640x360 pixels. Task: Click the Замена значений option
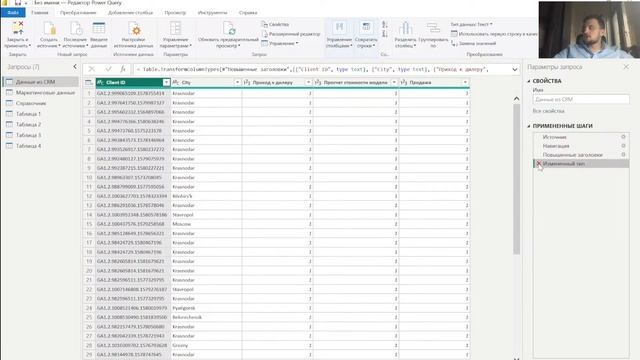click(473, 43)
